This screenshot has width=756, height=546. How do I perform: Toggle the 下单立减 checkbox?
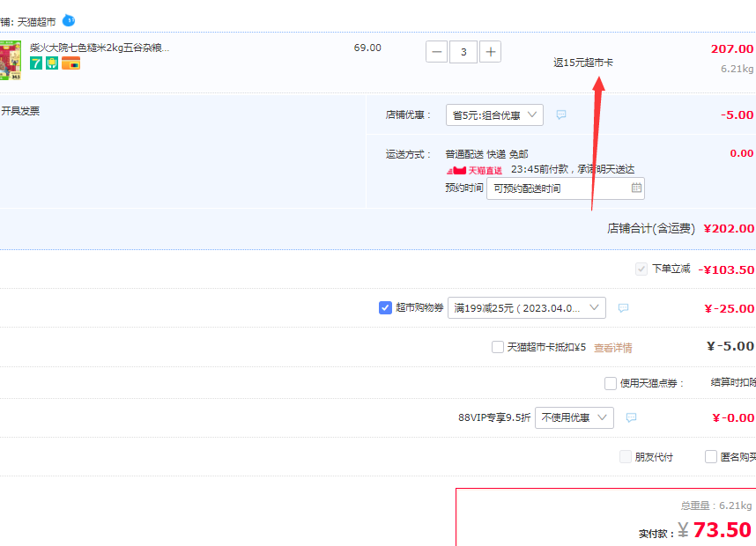tap(641, 269)
